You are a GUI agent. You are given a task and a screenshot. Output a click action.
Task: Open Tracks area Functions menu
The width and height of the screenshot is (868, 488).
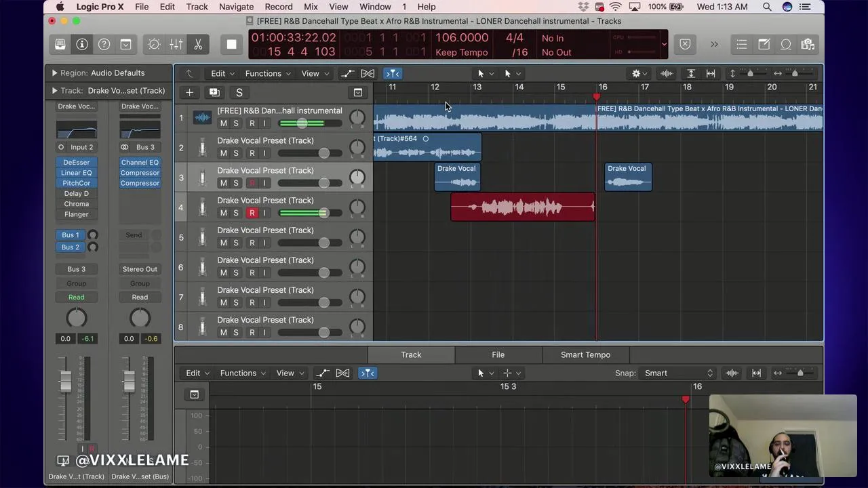point(267,73)
